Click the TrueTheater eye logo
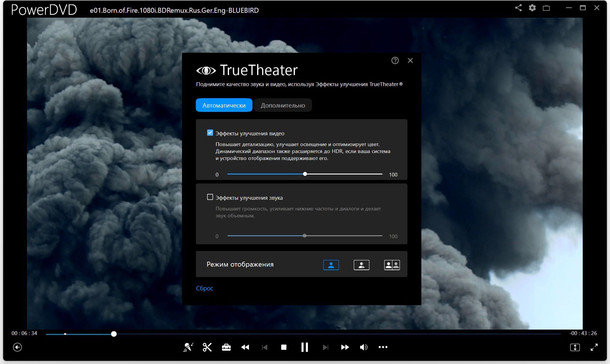Screen dimensions: 610x364 tap(206, 70)
